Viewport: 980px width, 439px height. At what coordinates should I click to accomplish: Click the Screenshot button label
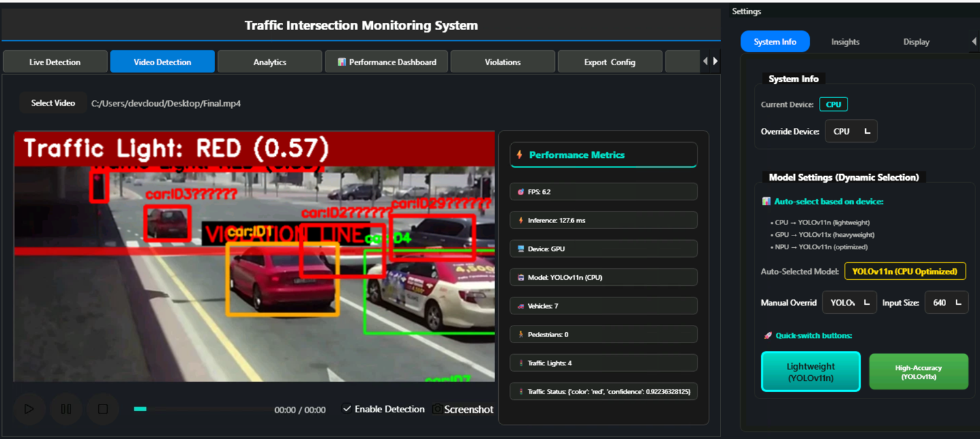coord(469,409)
